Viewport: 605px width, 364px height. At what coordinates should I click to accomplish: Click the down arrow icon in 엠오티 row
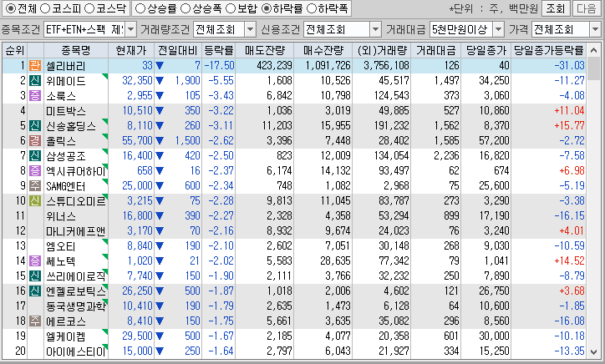coord(160,246)
